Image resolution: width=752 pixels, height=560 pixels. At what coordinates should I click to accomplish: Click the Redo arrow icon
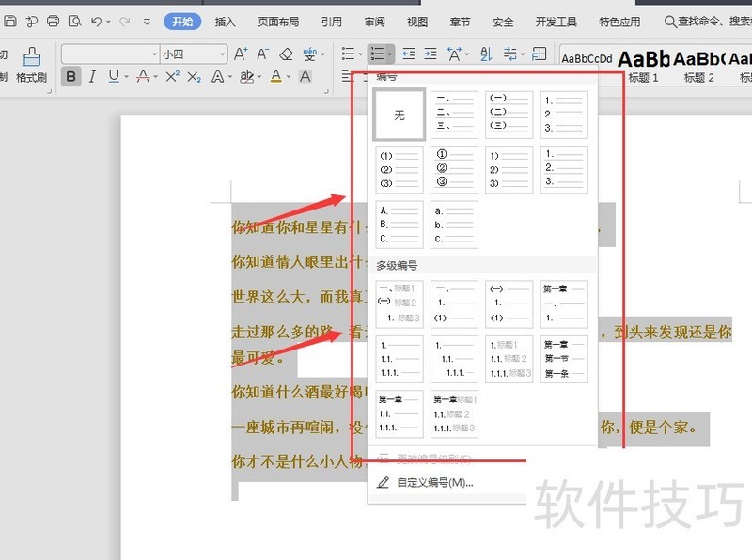(x=125, y=21)
